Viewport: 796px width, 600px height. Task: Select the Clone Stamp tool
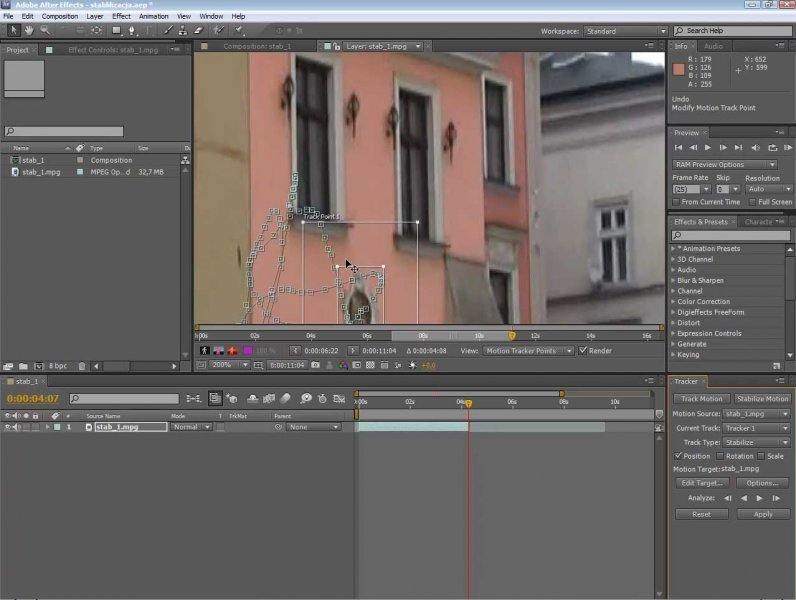[x=183, y=31]
